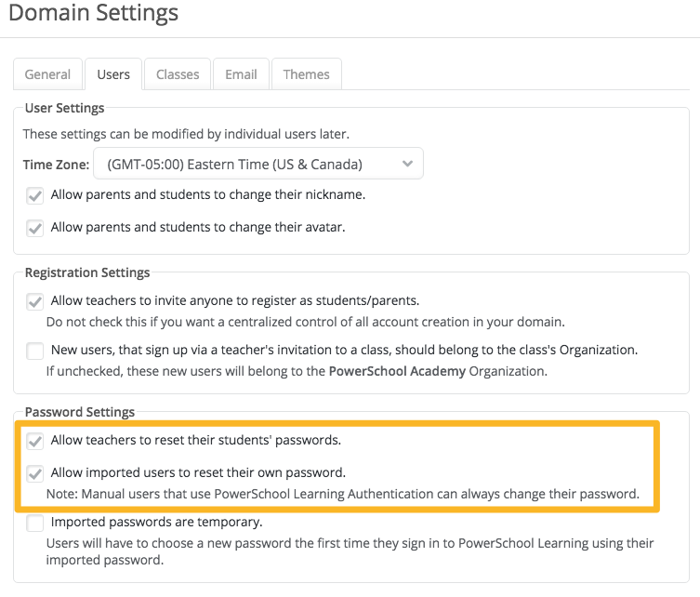Click the Registration Settings section title

(87, 272)
